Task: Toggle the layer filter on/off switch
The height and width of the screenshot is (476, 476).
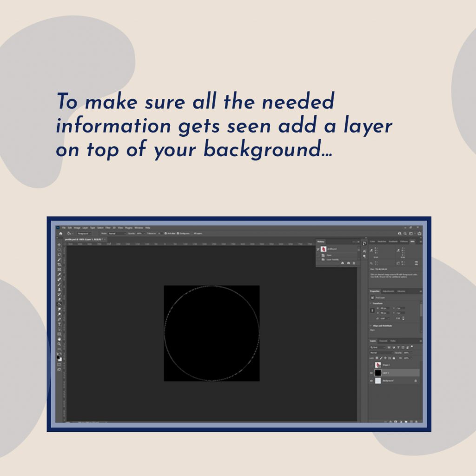Action: pyautogui.click(x=412, y=346)
